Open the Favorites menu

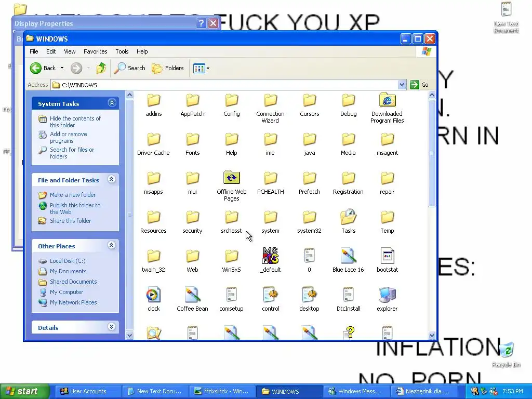click(96, 51)
